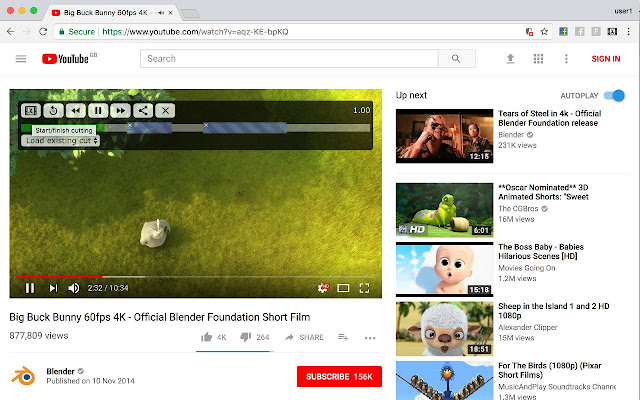This screenshot has height=400, width=640.
Task: Go to YouTube home via logo
Action: click(x=66, y=59)
